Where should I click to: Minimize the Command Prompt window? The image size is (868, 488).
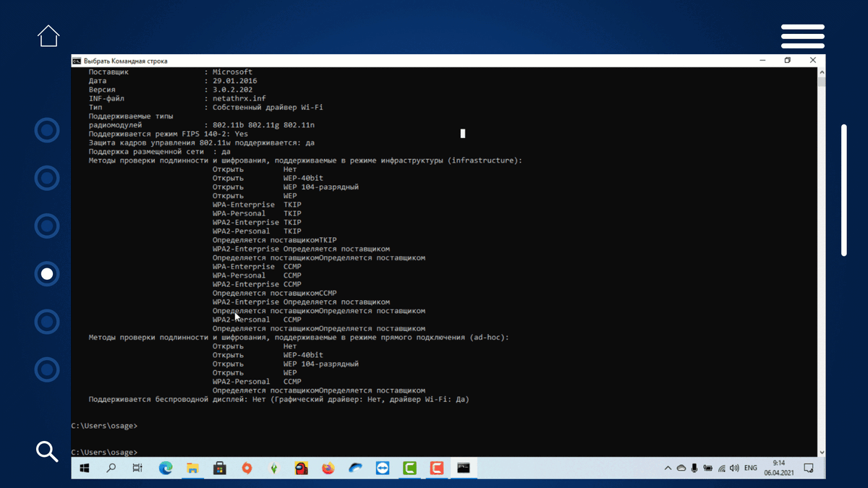(x=762, y=61)
